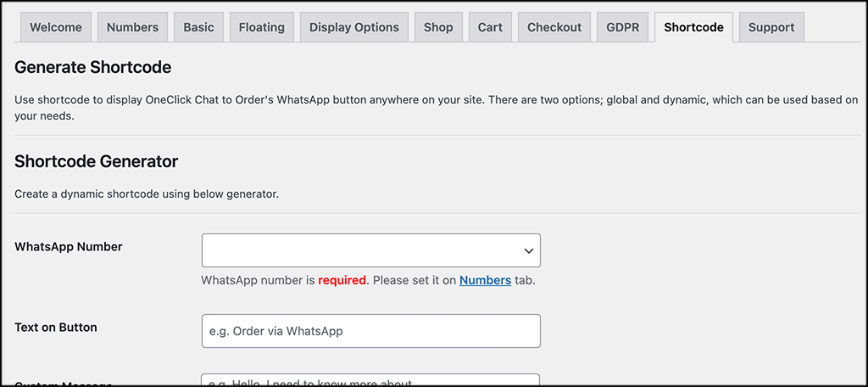Go to the Checkout tab

(554, 27)
